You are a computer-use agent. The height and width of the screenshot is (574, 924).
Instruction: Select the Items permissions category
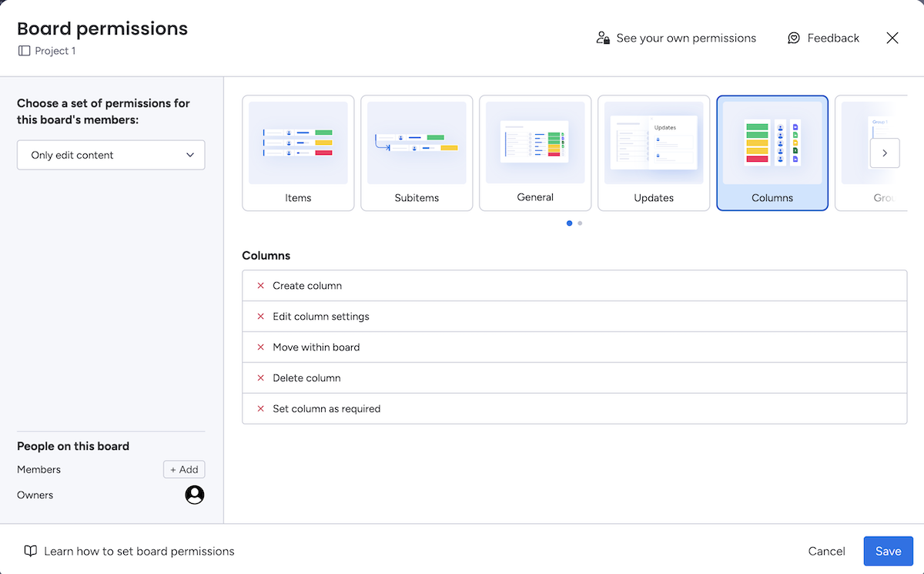(x=298, y=153)
